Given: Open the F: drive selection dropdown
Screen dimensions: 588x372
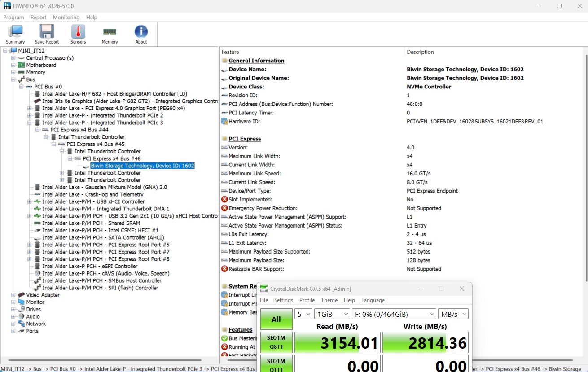Looking at the screenshot, I should click(x=394, y=314).
